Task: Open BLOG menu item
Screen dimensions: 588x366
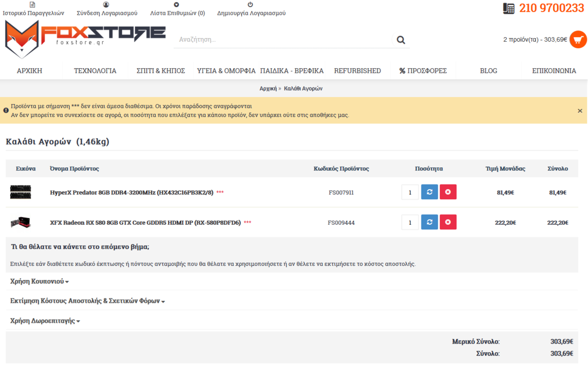Action: click(x=488, y=71)
